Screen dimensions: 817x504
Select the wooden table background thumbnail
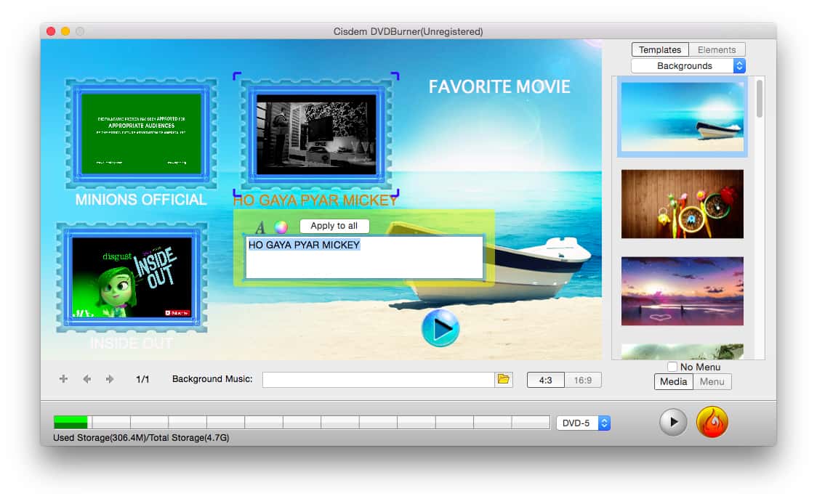coord(682,203)
